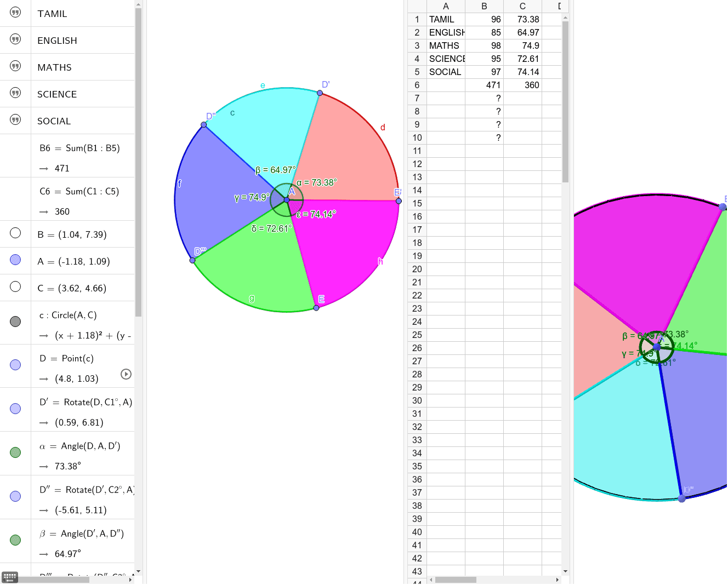Click cell C6 showing 360
This screenshot has height=585, width=728.
[x=522, y=85]
